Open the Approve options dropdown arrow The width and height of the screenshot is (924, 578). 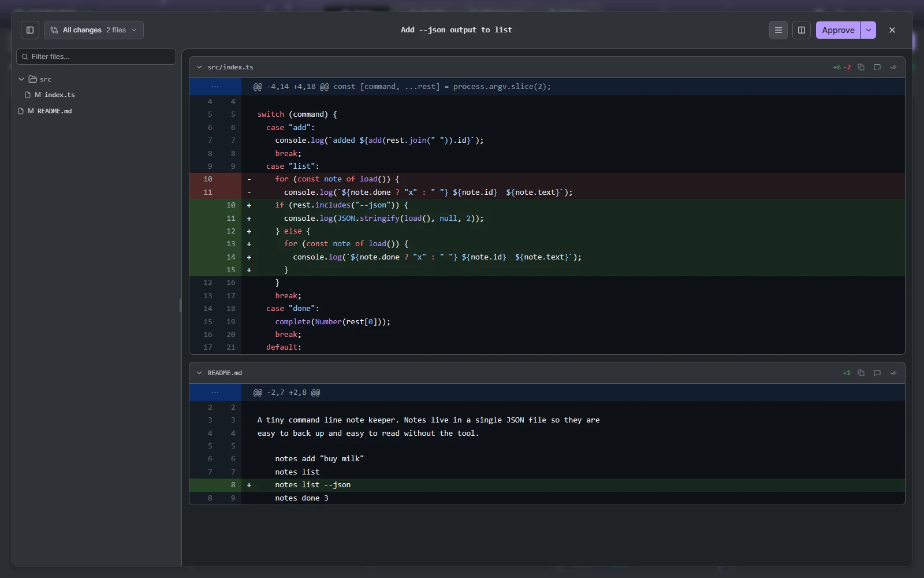tap(869, 30)
